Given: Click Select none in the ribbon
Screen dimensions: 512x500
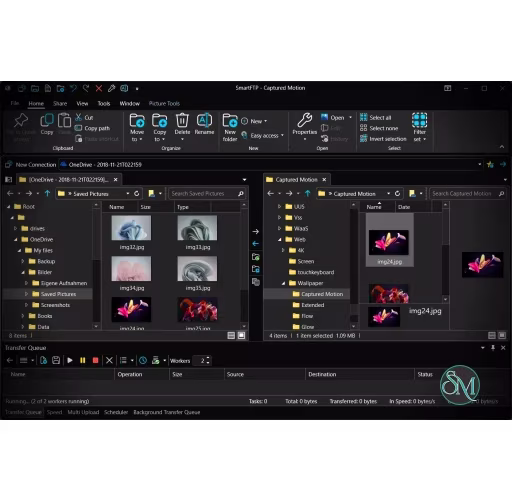Looking at the screenshot, I should [379, 128].
